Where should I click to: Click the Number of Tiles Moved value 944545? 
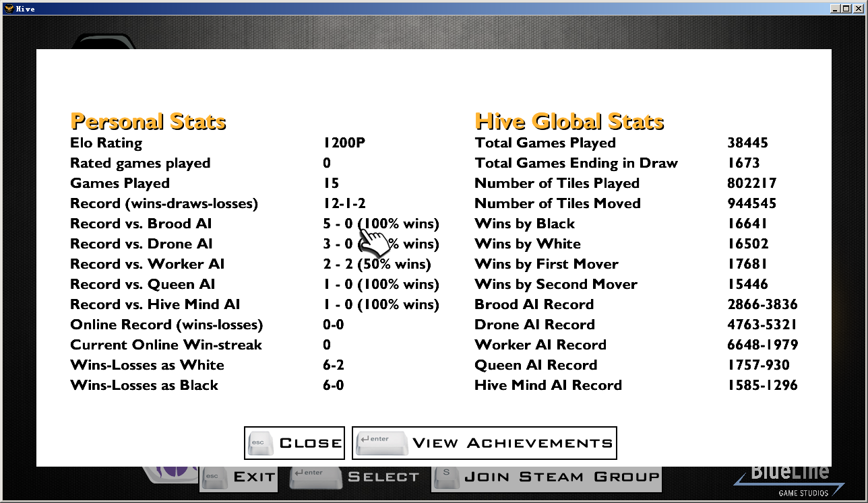[752, 203]
